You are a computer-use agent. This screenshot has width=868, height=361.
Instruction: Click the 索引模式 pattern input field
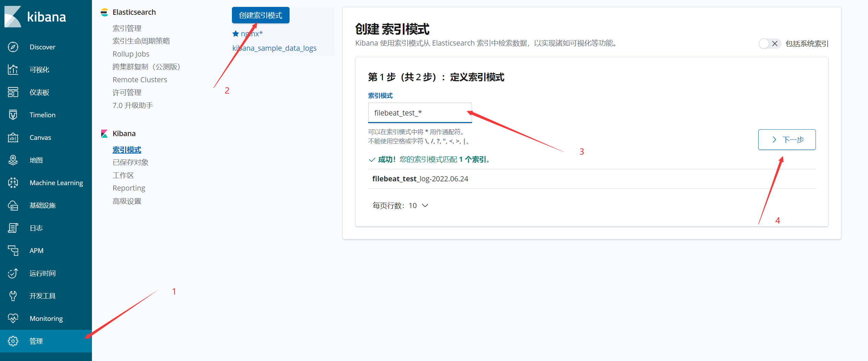tap(420, 113)
